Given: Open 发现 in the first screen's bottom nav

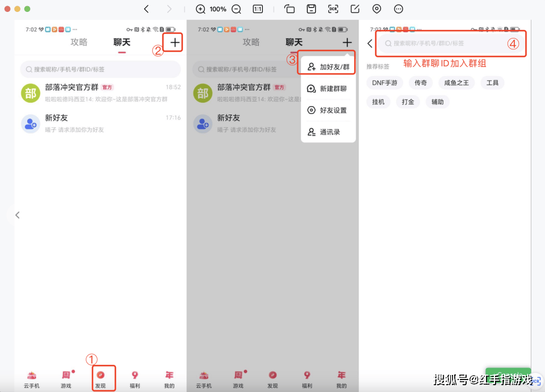Looking at the screenshot, I should 100,380.
